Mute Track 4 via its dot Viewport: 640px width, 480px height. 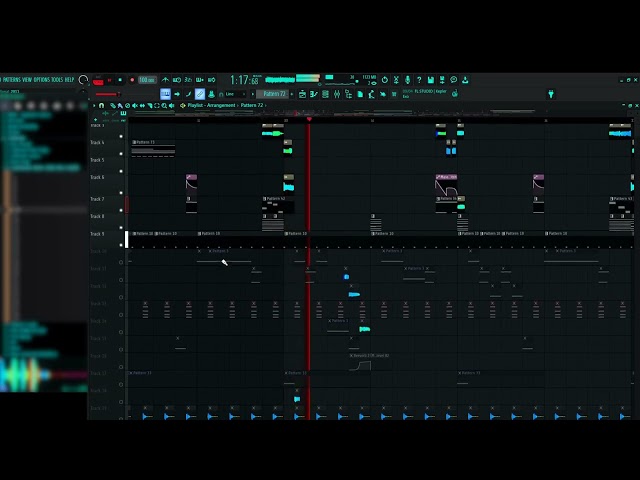coord(121,153)
